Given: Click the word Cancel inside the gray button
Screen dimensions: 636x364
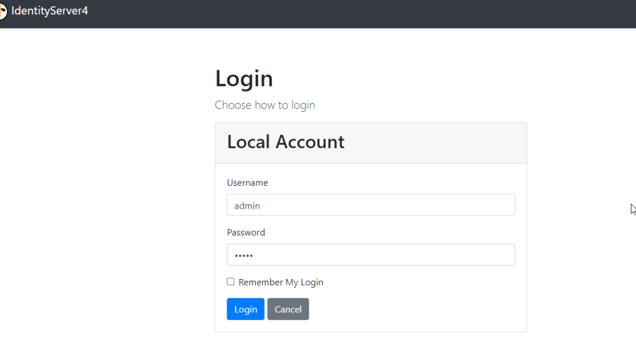Looking at the screenshot, I should [288, 309].
